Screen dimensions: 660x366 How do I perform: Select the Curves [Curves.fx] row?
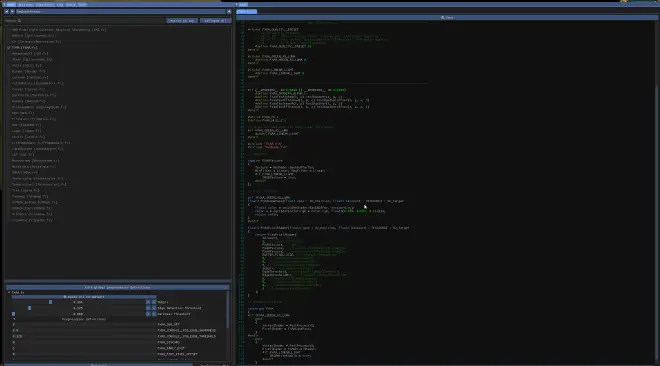coord(28,89)
